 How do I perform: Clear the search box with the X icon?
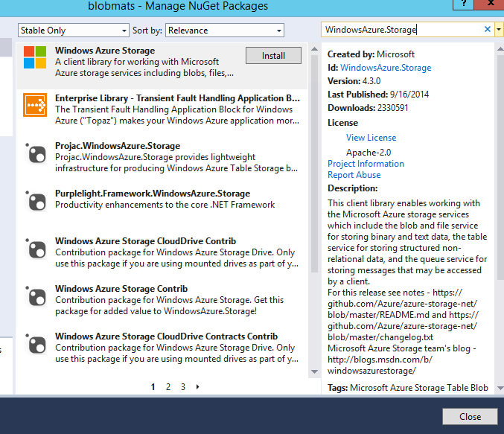coord(488,29)
